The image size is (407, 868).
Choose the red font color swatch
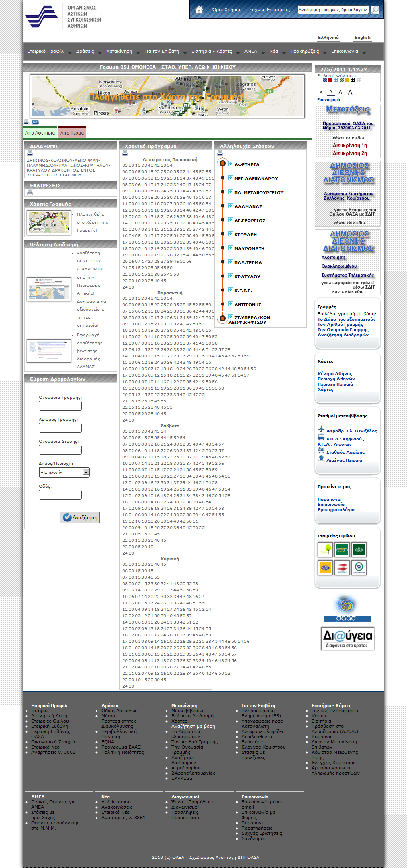[330, 80]
